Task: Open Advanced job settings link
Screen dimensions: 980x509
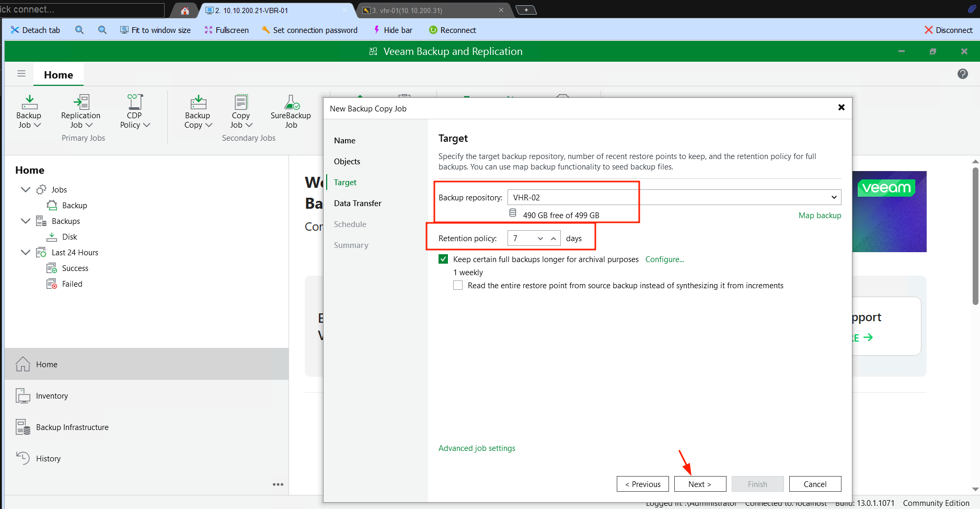Action: [477, 448]
